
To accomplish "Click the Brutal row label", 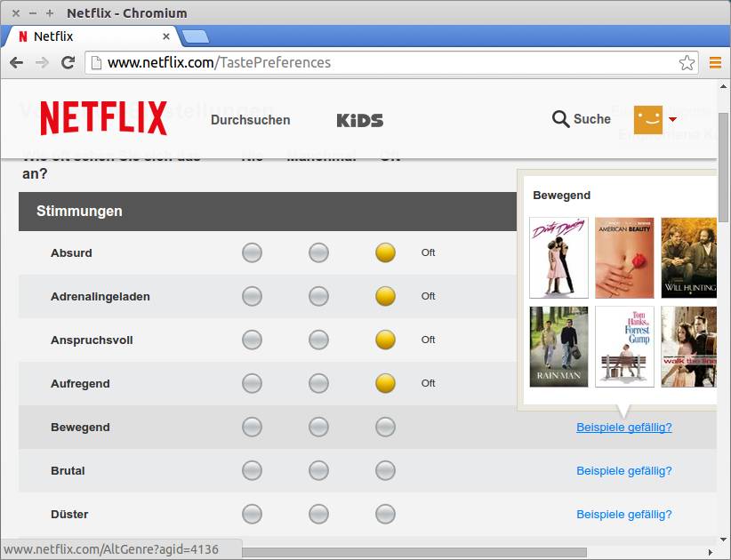I will pyautogui.click(x=68, y=471).
